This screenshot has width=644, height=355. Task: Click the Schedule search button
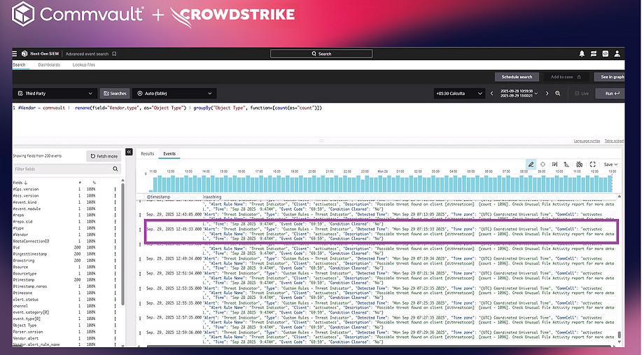pos(517,76)
